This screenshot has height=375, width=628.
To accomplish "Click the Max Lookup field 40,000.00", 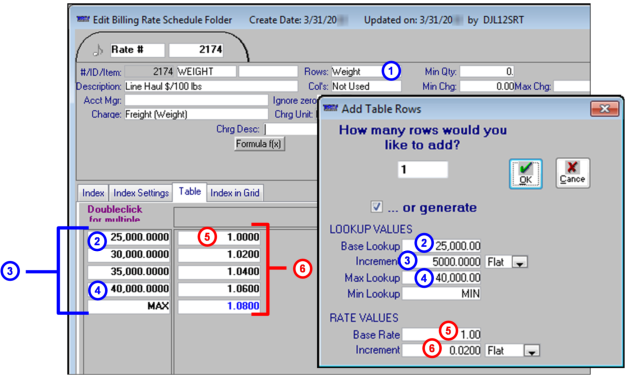I will coord(441,278).
